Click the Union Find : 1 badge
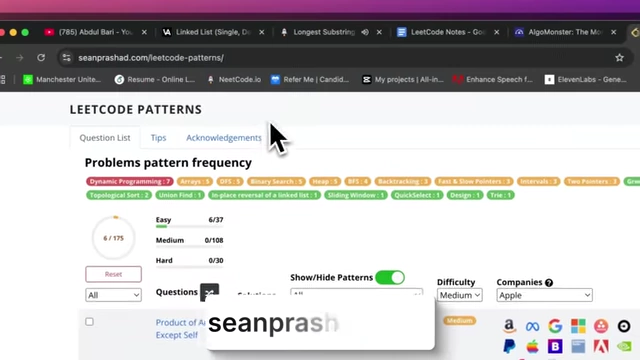 pos(180,195)
